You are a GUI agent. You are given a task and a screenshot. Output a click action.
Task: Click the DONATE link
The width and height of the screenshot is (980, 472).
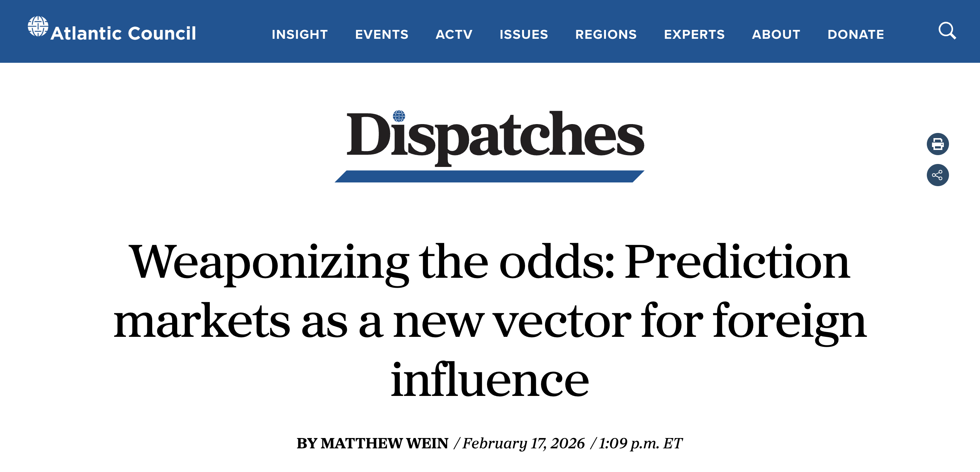pyautogui.click(x=856, y=34)
